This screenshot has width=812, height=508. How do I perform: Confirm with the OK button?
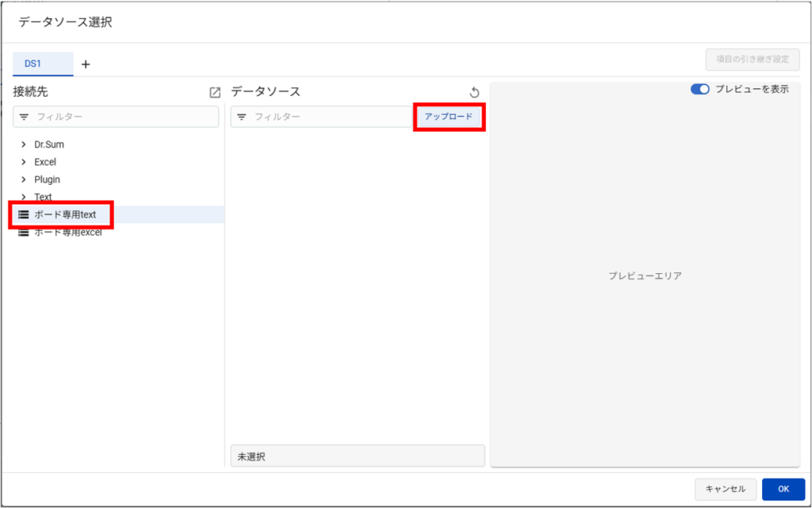point(783,489)
